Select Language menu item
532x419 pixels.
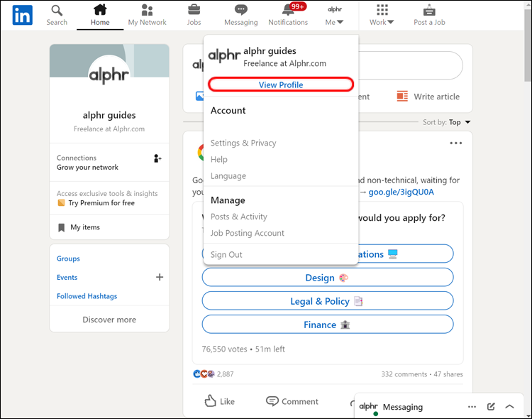(228, 176)
